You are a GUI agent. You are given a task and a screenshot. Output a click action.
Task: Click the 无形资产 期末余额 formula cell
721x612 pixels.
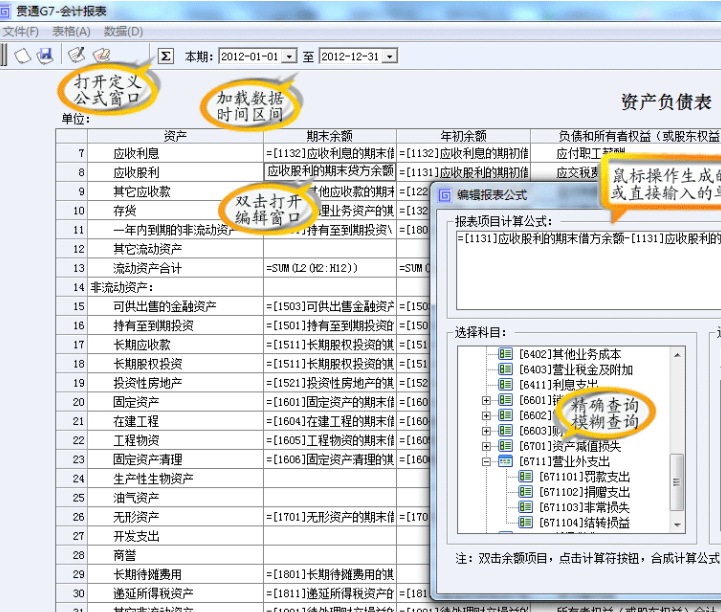330,517
